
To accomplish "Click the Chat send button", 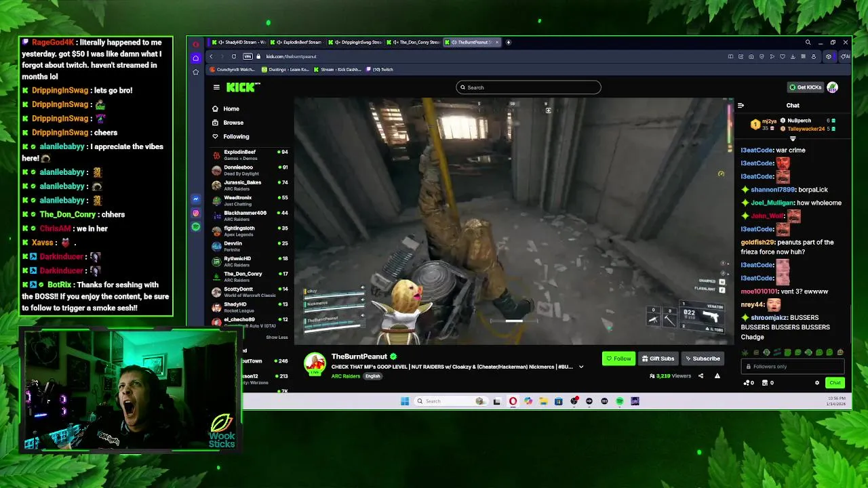I will tap(835, 383).
